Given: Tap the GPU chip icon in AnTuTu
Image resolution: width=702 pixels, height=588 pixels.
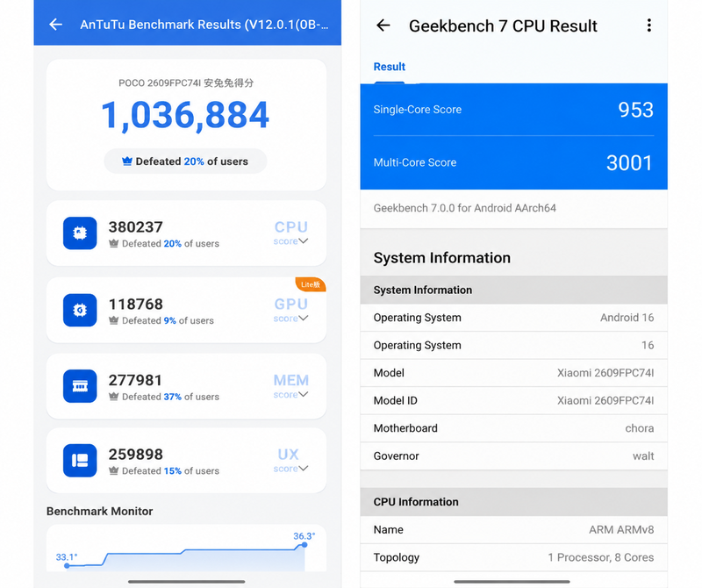Looking at the screenshot, I should click(80, 310).
